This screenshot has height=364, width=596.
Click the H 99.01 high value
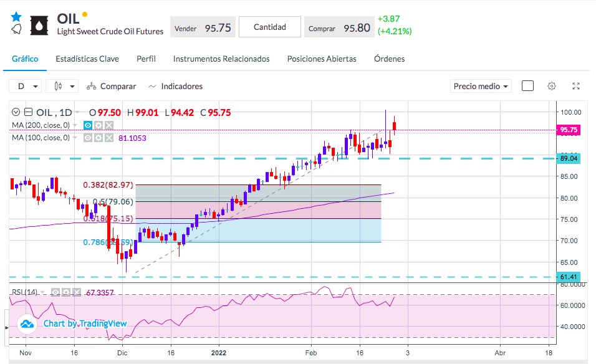143,112
